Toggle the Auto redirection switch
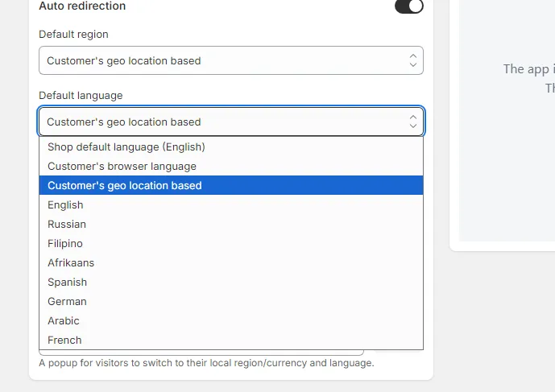Screen dimensions: 555x392 pyautogui.click(x=409, y=6)
